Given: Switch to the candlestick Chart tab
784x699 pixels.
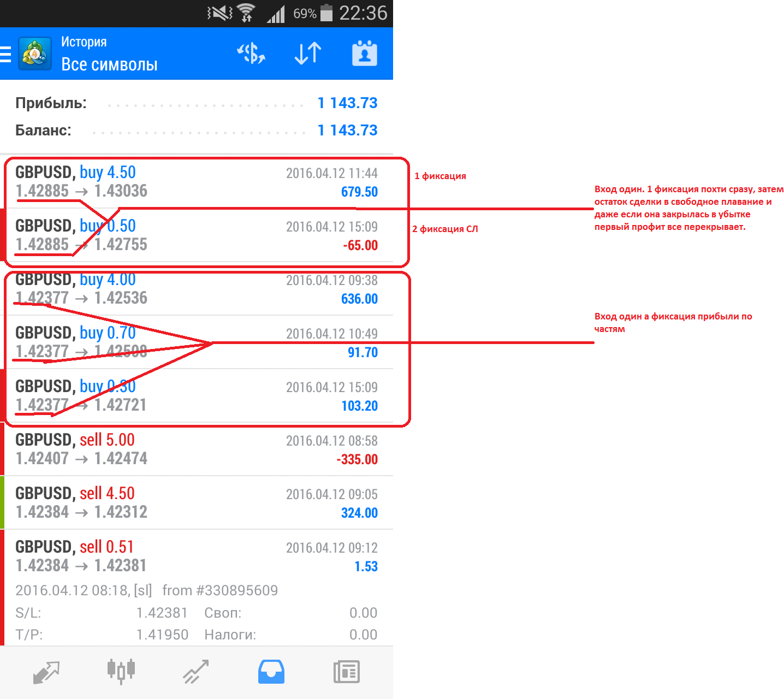Looking at the screenshot, I should [x=121, y=672].
